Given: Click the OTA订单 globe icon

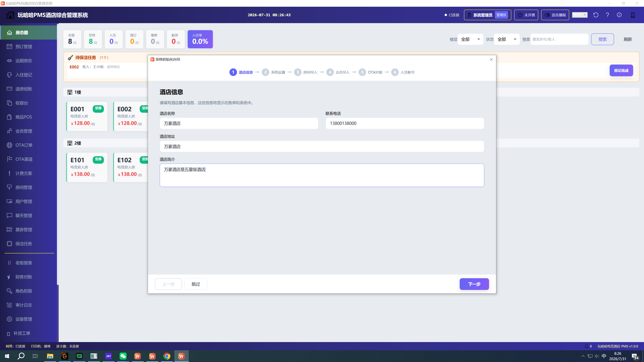Looking at the screenshot, I should (x=9, y=145).
